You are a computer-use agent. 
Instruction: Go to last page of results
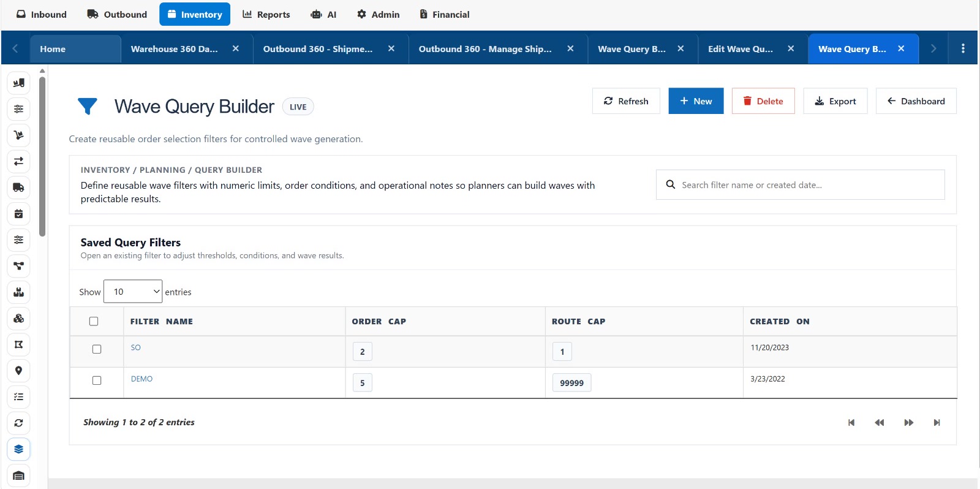point(937,423)
